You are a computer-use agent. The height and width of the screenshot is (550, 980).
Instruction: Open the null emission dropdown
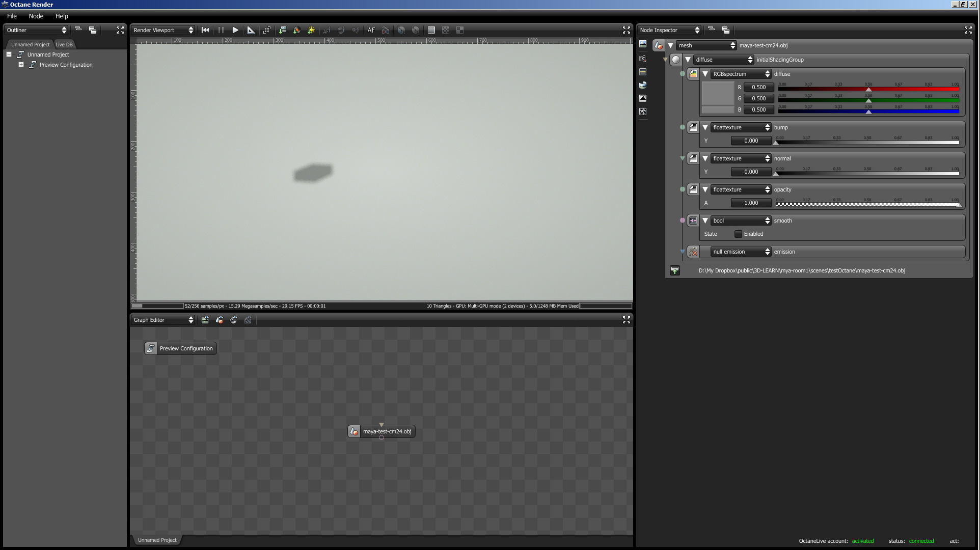pyautogui.click(x=741, y=252)
